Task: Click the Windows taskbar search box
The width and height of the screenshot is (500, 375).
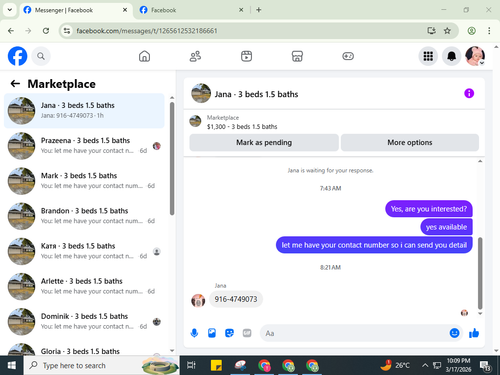Action: (x=102, y=365)
